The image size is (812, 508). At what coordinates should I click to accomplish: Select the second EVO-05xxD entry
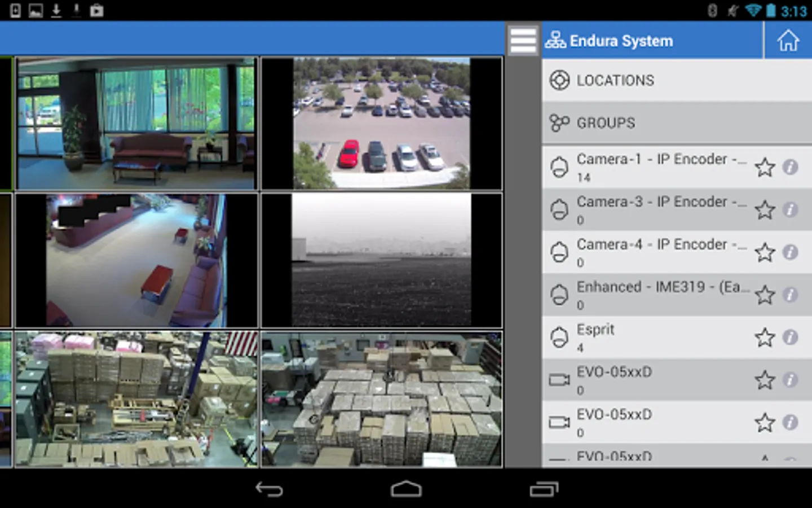point(677,422)
